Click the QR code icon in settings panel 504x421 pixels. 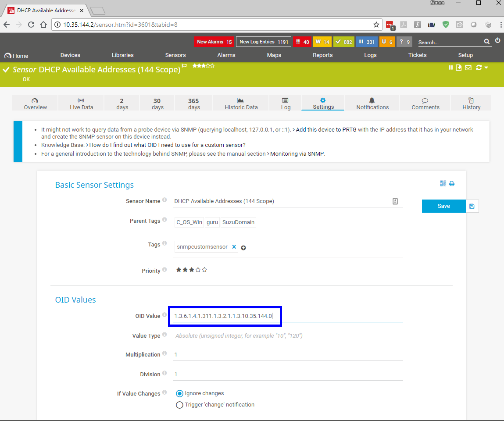click(443, 184)
